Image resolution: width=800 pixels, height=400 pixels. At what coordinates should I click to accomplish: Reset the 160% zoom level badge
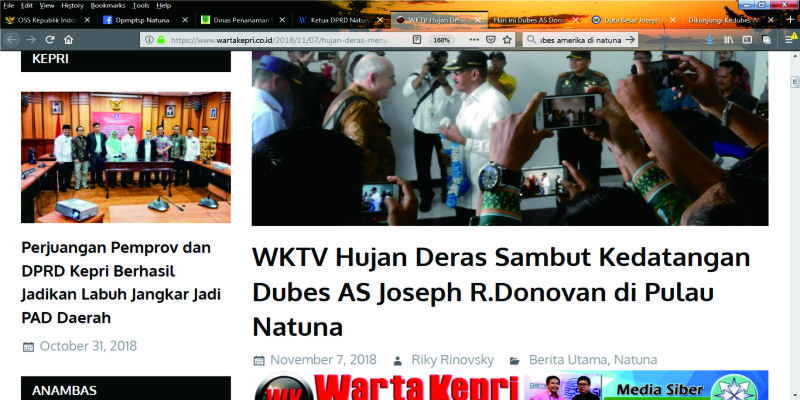pos(440,40)
